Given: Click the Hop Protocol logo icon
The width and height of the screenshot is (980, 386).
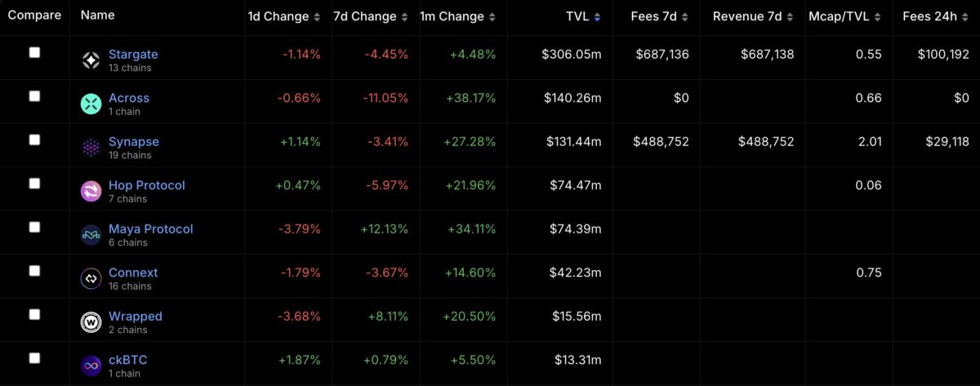Looking at the screenshot, I should (x=91, y=191).
